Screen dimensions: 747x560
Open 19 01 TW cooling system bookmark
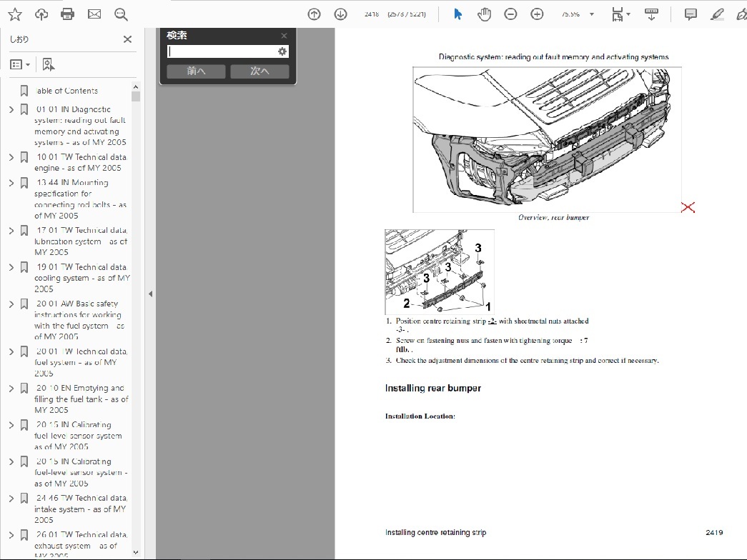point(82,278)
